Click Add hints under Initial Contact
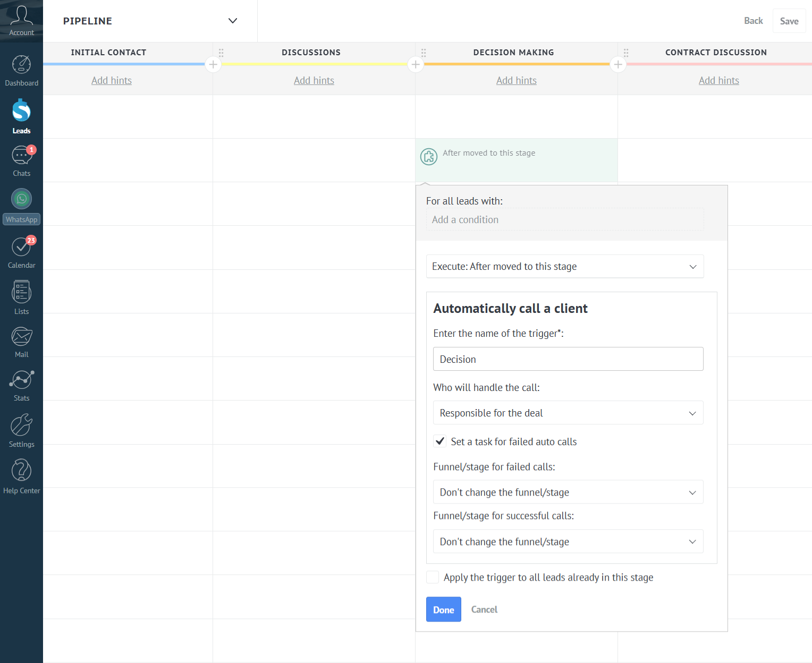The image size is (812, 663). 112,80
